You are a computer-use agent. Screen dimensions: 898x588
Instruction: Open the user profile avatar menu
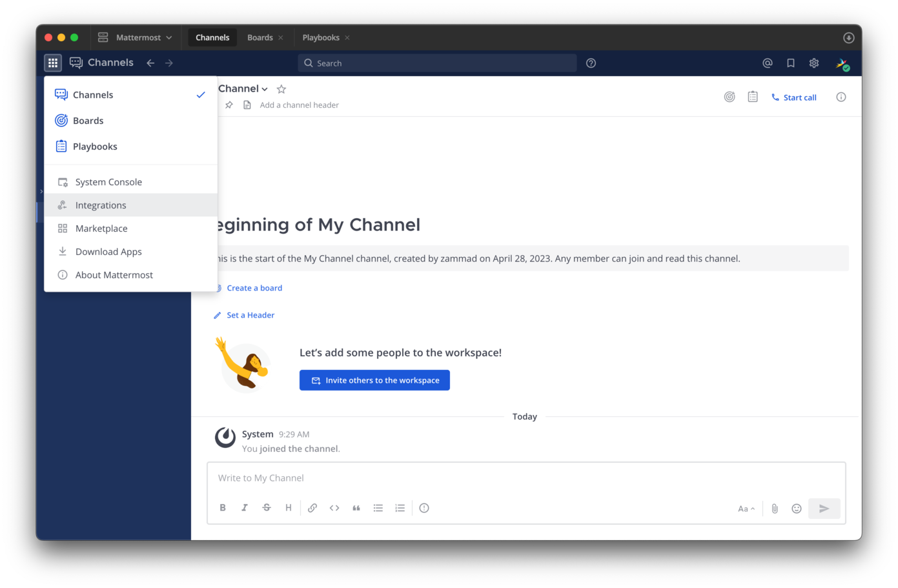coord(842,63)
